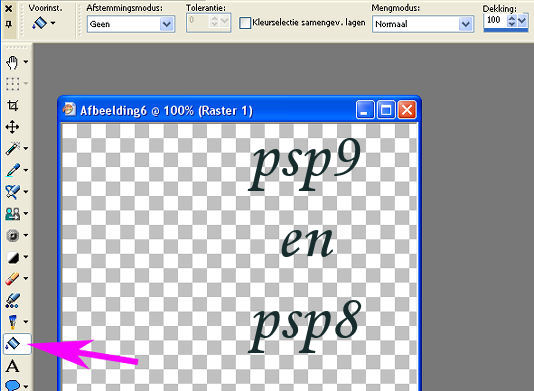Select the Lighten/Darken tool

[13, 257]
